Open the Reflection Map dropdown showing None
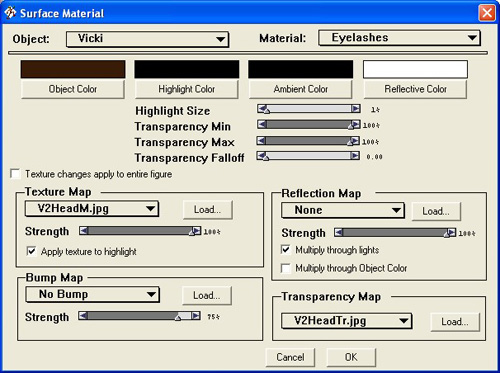Viewport: 500px width, 373px height. (x=343, y=210)
